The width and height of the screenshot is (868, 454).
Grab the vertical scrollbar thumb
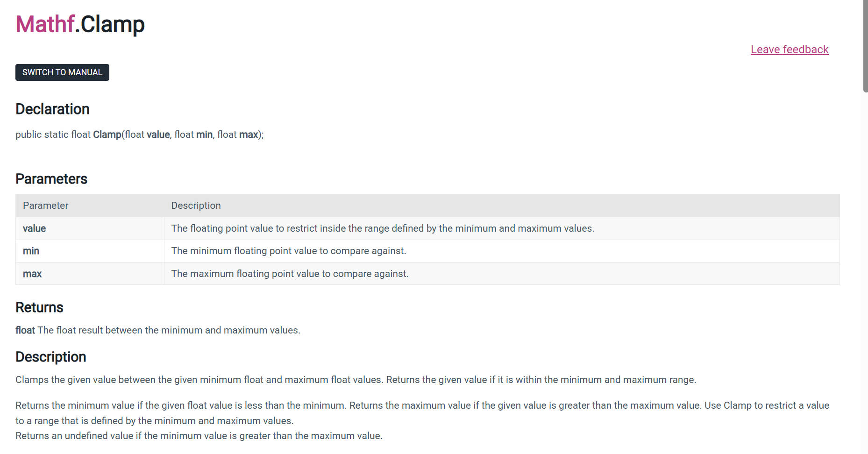tap(865, 47)
